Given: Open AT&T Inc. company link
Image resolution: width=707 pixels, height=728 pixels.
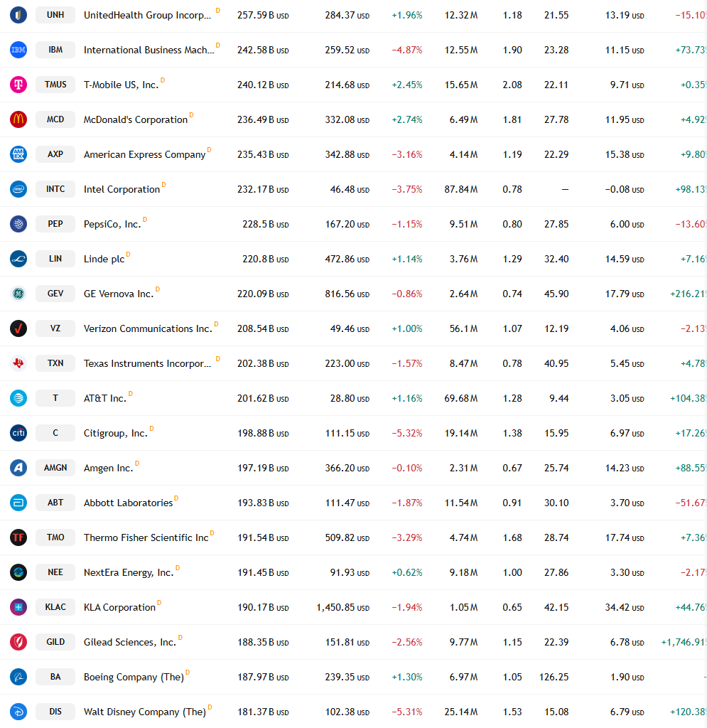Looking at the screenshot, I should coord(105,398).
